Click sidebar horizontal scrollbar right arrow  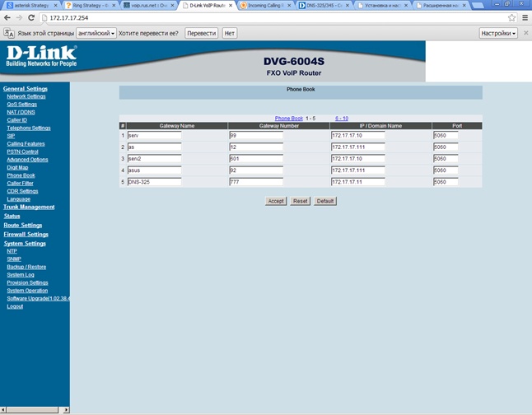[66, 410]
